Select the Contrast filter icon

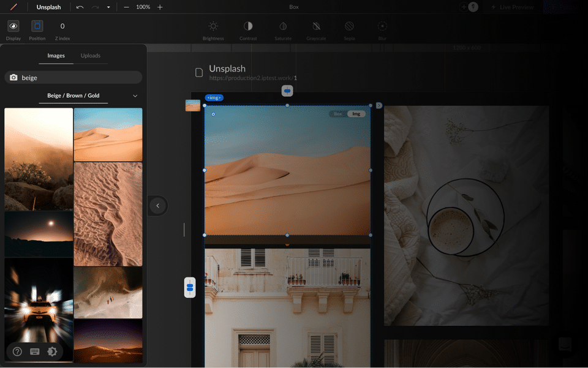[248, 26]
